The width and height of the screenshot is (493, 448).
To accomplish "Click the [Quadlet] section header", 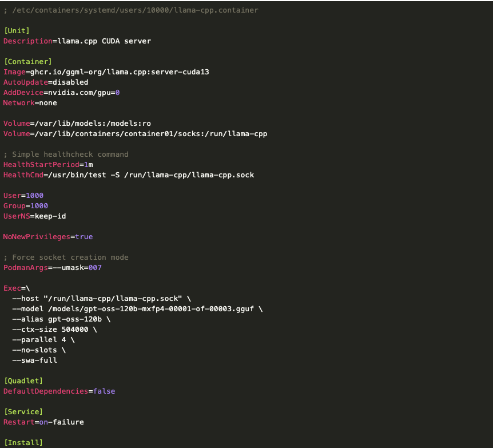I will [23, 381].
